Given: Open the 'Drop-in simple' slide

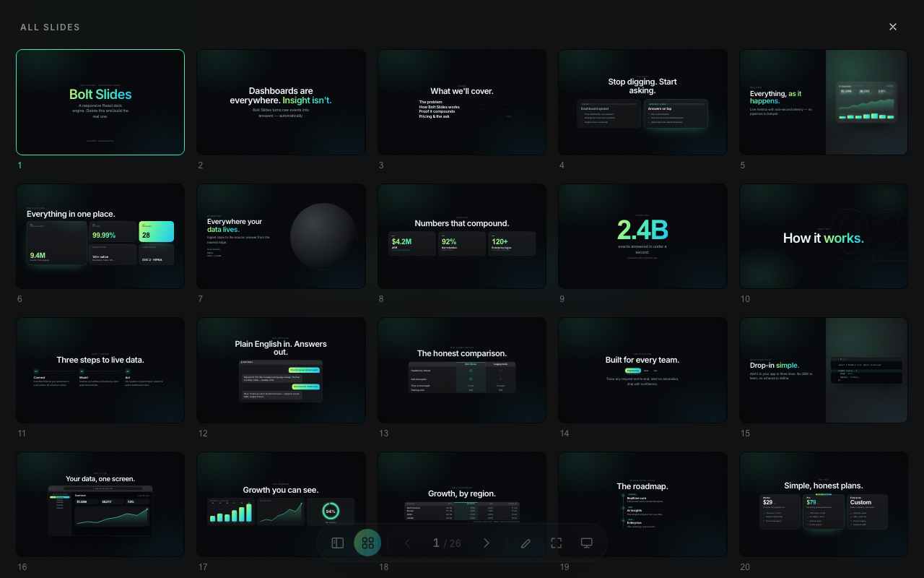Looking at the screenshot, I should [x=824, y=371].
